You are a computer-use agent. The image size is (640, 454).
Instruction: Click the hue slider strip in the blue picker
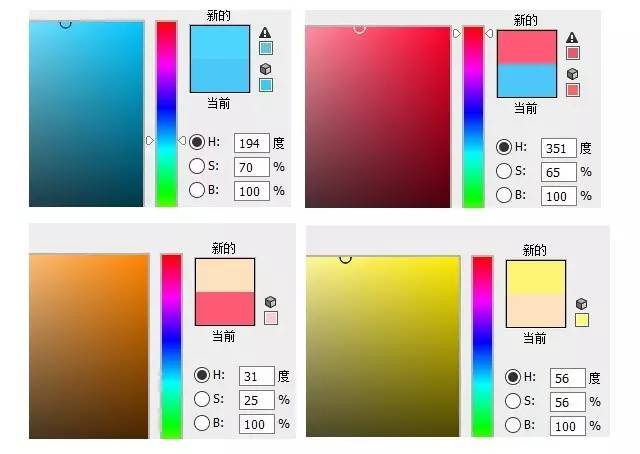pyautogui.click(x=166, y=114)
